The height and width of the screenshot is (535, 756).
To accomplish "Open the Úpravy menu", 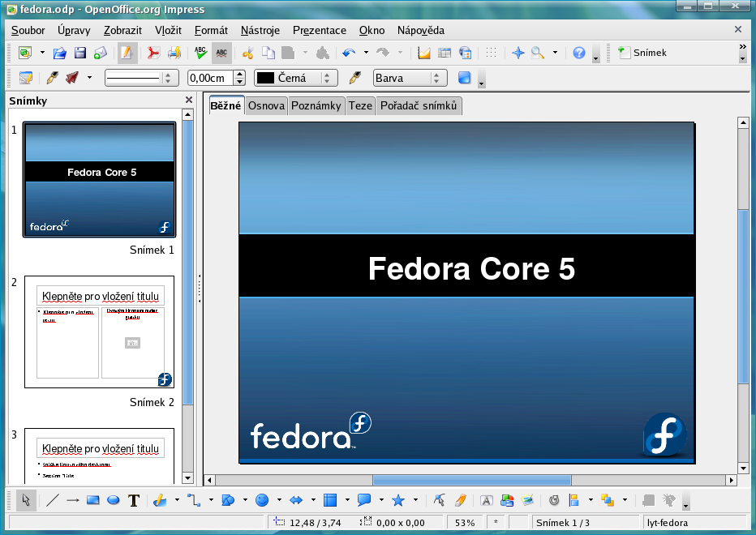I will (74, 30).
